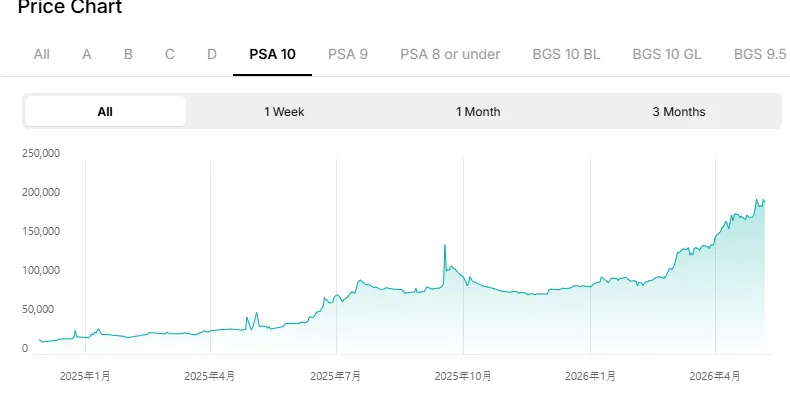The image size is (790, 405).
Task: Switch to BGS 9.5 tab
Action: [x=760, y=54]
